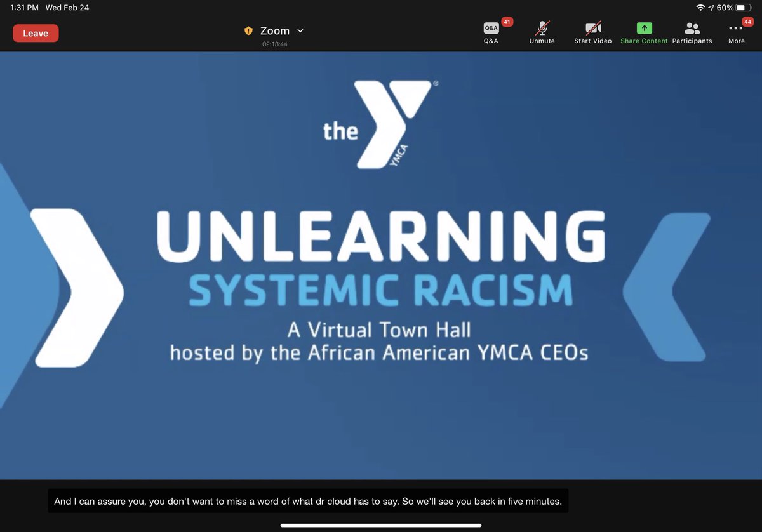Tap the orange security shield icon
This screenshot has width=762, height=532.
point(249,30)
